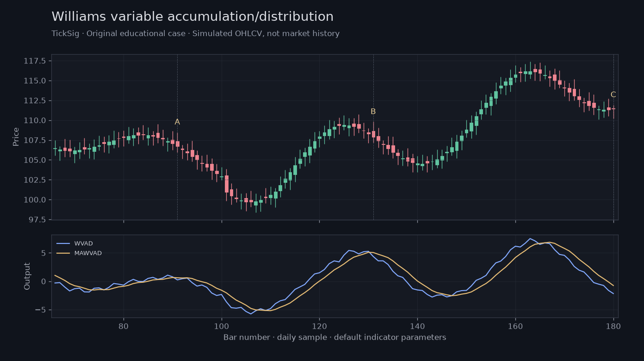
Task: Click the chart title Williams variable accumulation/distribution
Action: [x=192, y=17]
